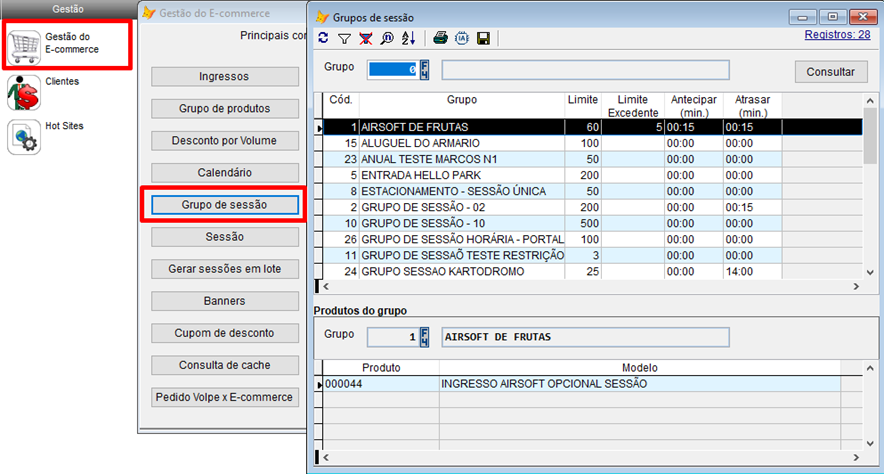Screen dimensions: 884x474
Task: Click the printer icon
Action: 439,38
